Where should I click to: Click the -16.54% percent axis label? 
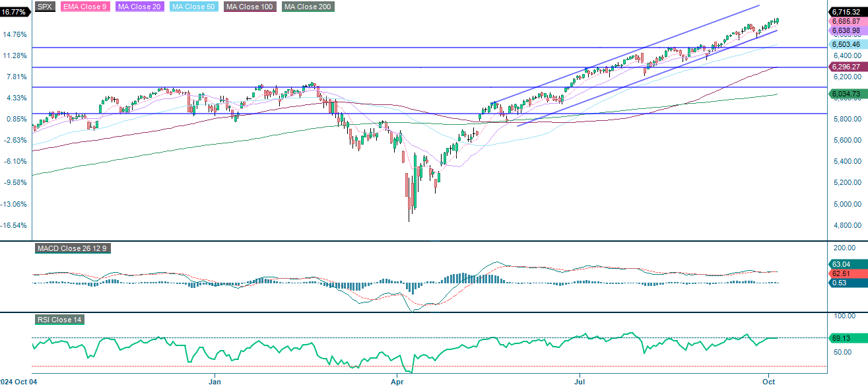tap(15, 225)
